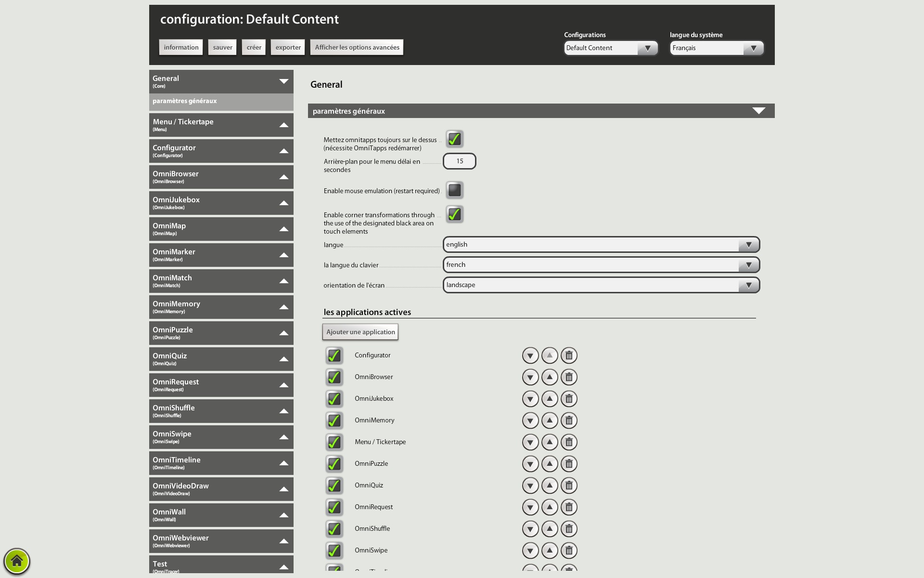Uncheck OmniShuffle in active applications
Screen dimensions: 924x578
click(334, 529)
